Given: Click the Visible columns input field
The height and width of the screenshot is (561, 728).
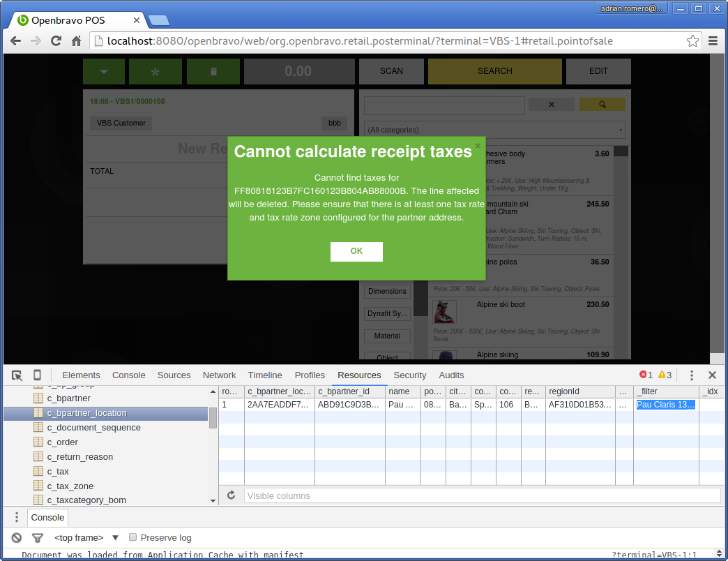Looking at the screenshot, I should 482,495.
